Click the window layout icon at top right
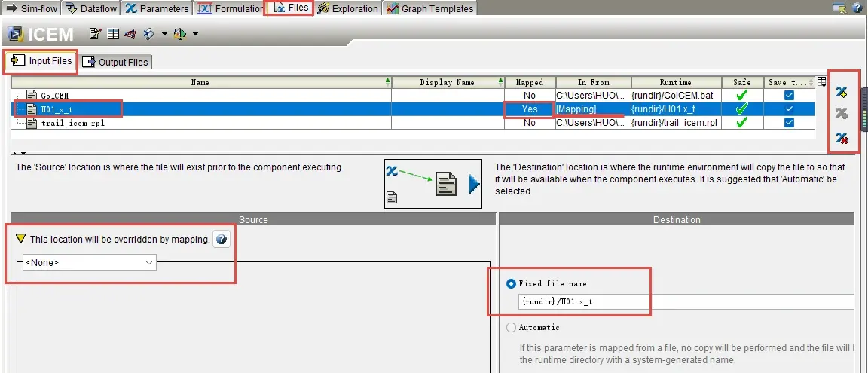The height and width of the screenshot is (373, 868). (x=839, y=8)
